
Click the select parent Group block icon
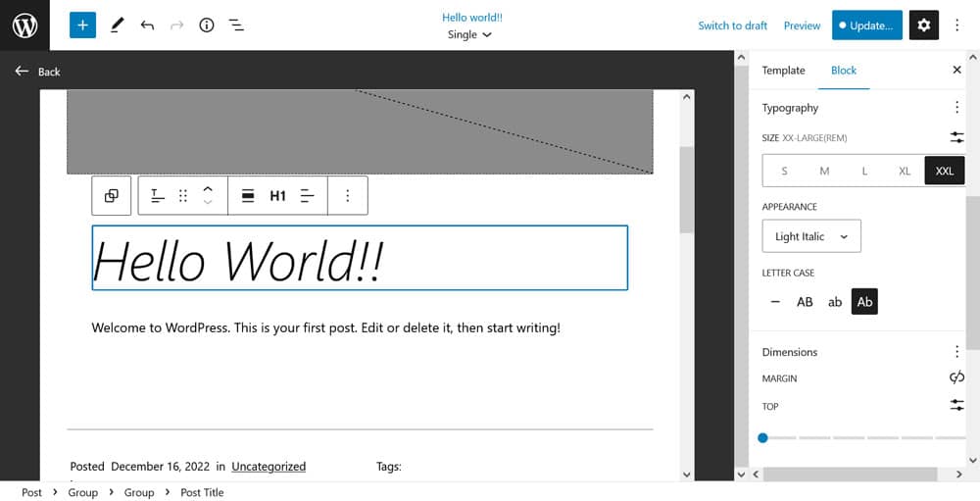pos(111,196)
